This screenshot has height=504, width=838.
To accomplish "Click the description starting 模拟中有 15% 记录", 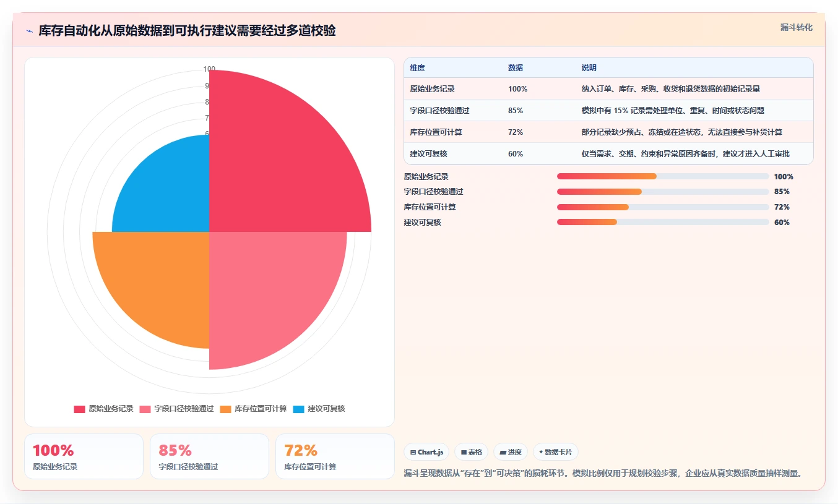I will [673, 111].
